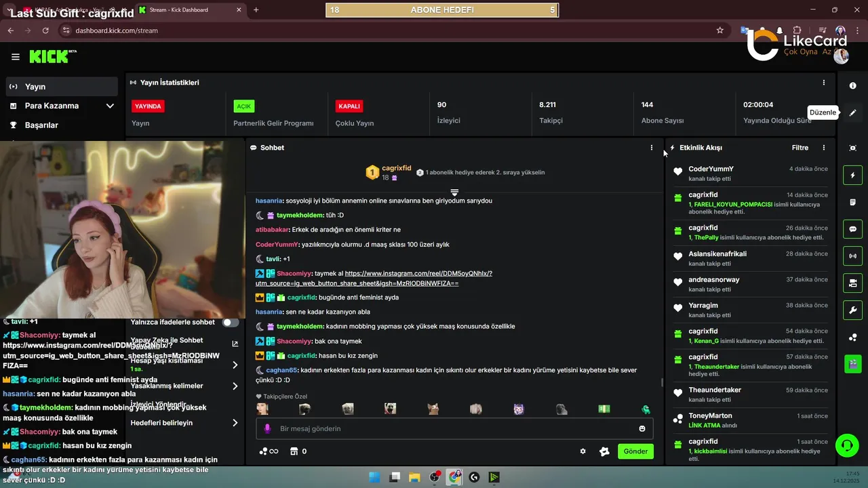Select the cat emote in emote row

(x=433, y=409)
